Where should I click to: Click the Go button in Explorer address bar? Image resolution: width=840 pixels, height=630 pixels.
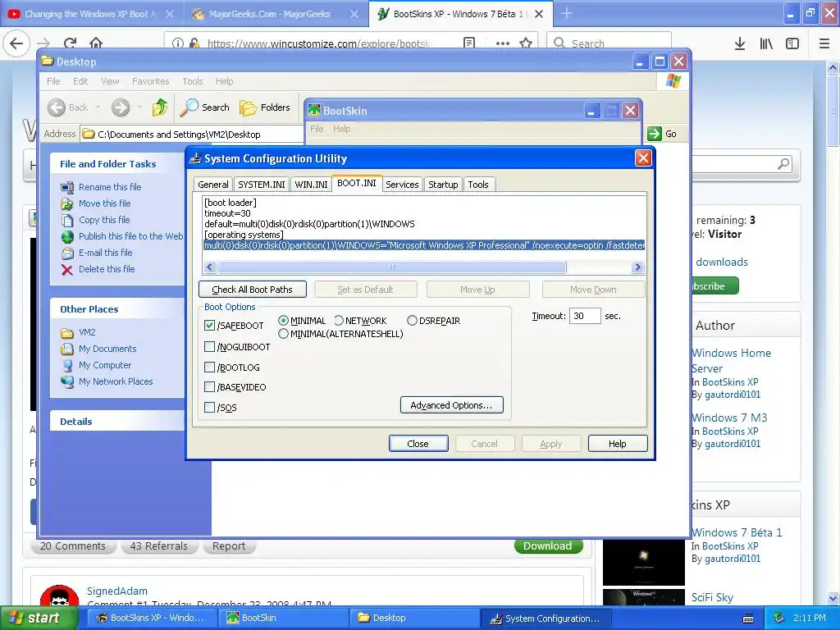662,134
